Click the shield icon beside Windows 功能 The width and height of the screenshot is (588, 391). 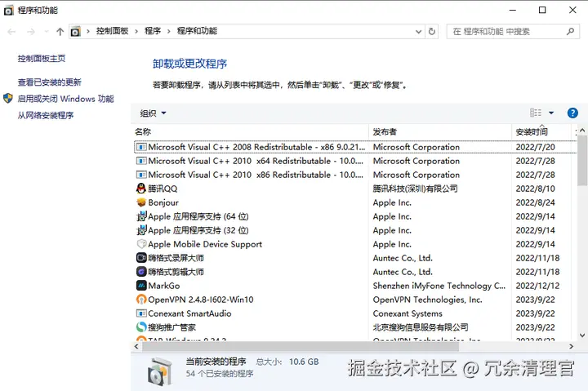(8, 99)
